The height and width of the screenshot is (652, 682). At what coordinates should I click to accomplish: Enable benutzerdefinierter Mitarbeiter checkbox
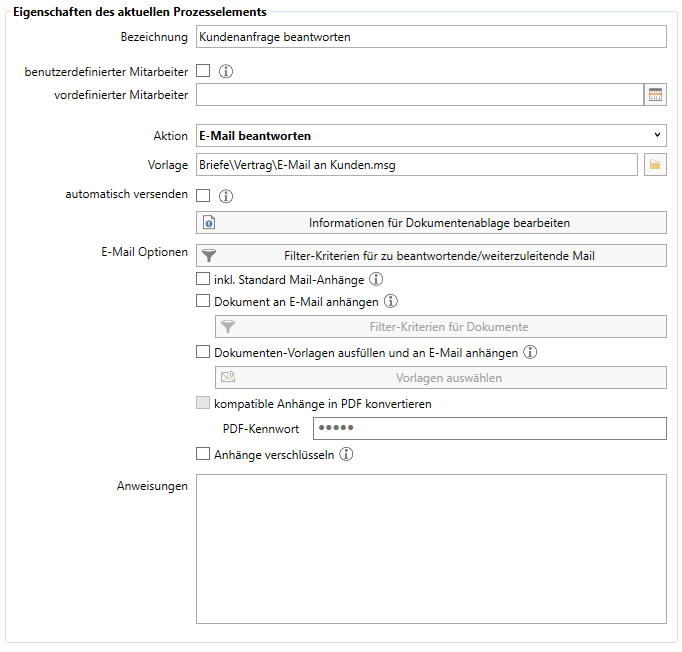[203, 70]
